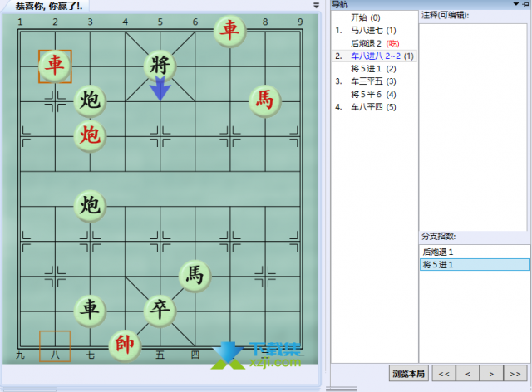Select move 马八进七 (1)
This screenshot has width=532, height=392.
(x=373, y=31)
